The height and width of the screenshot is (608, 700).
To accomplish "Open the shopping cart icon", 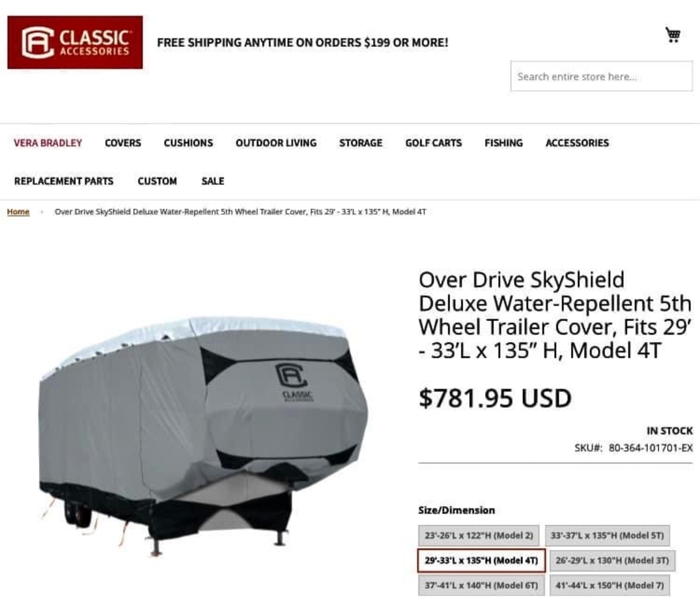I will click(673, 35).
